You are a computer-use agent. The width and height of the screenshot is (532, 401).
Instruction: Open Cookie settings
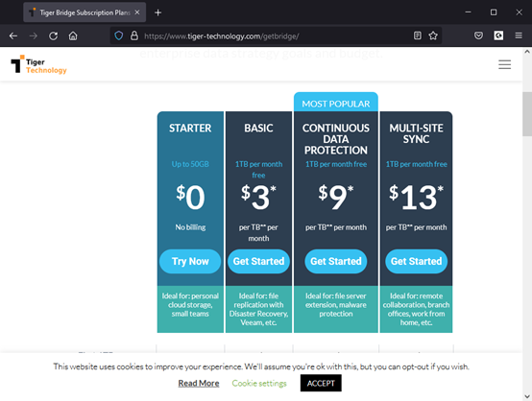click(x=259, y=384)
